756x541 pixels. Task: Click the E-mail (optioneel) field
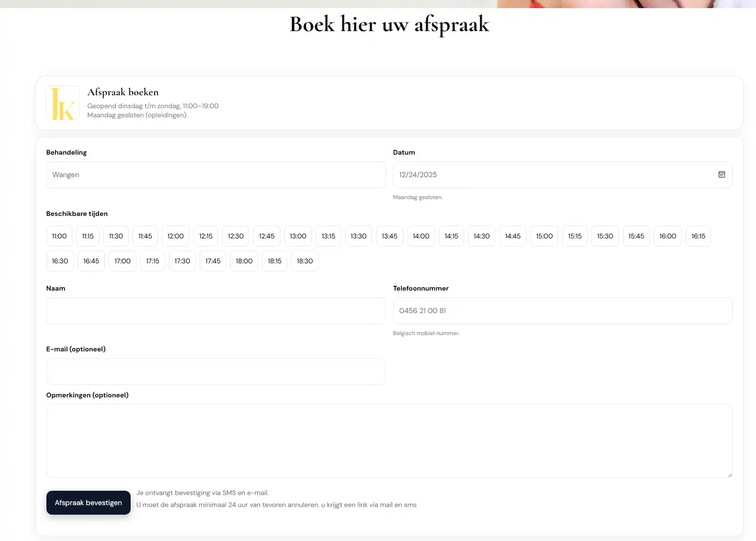click(x=215, y=372)
